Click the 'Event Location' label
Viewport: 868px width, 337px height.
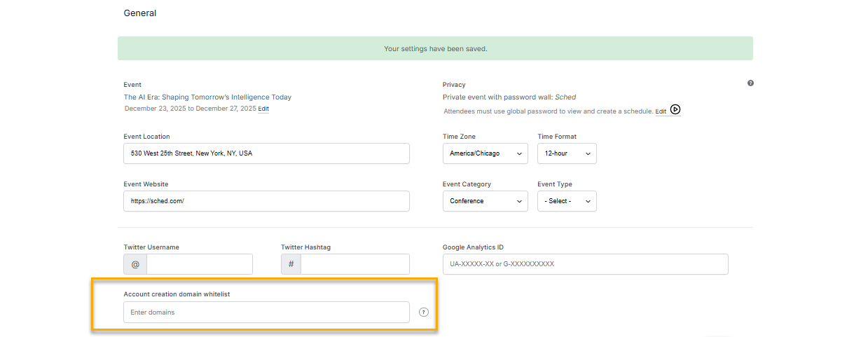[146, 137]
